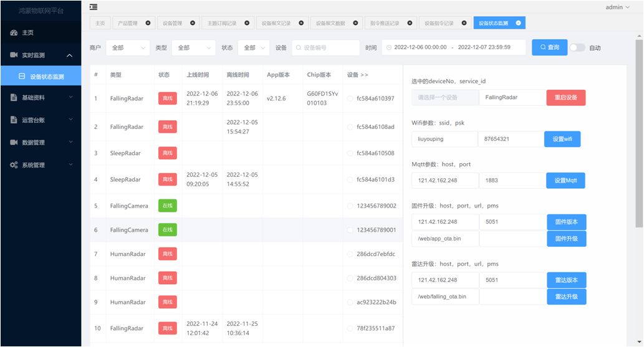Click the 基础资料 document icon
Screen dimensions: 644x347
pos(14,98)
